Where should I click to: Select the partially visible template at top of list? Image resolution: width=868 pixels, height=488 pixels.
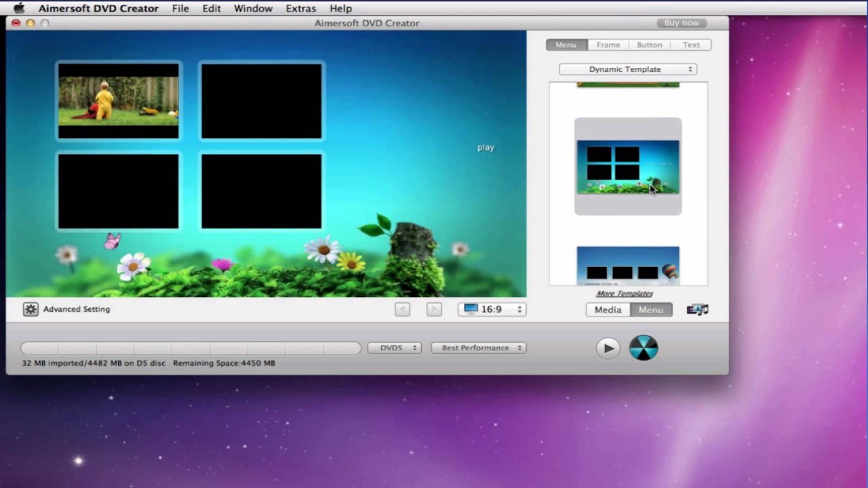pos(628,85)
